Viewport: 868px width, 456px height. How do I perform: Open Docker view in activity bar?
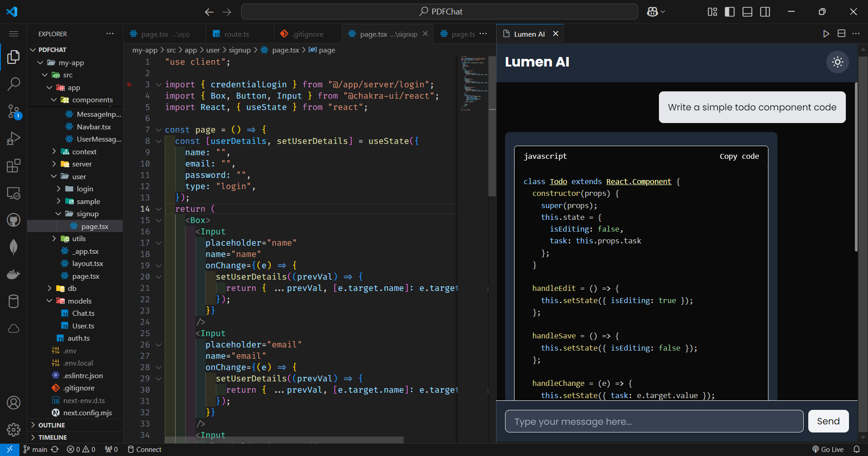pyautogui.click(x=14, y=274)
